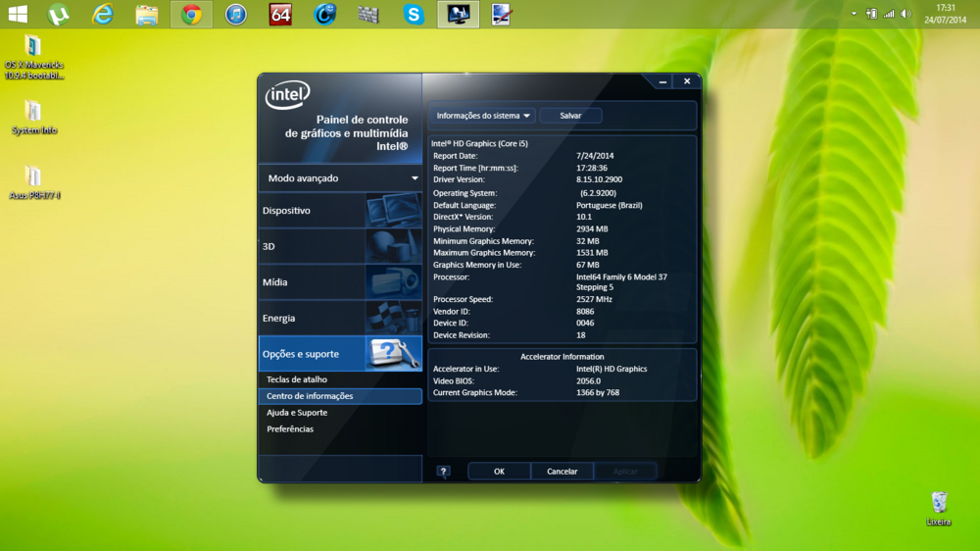The width and height of the screenshot is (980, 551).
Task: Launch uTorrent from the taskbar
Action: coord(59,15)
